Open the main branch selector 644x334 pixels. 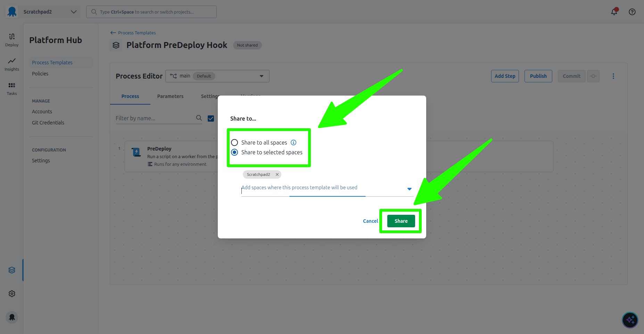click(x=217, y=76)
